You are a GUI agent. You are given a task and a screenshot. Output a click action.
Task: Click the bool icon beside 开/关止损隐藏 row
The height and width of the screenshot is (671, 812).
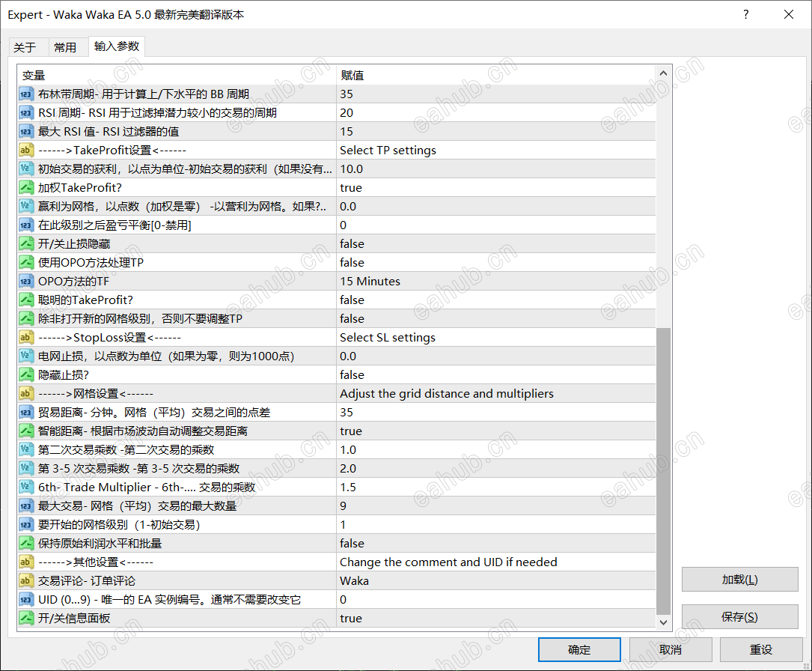[26, 244]
